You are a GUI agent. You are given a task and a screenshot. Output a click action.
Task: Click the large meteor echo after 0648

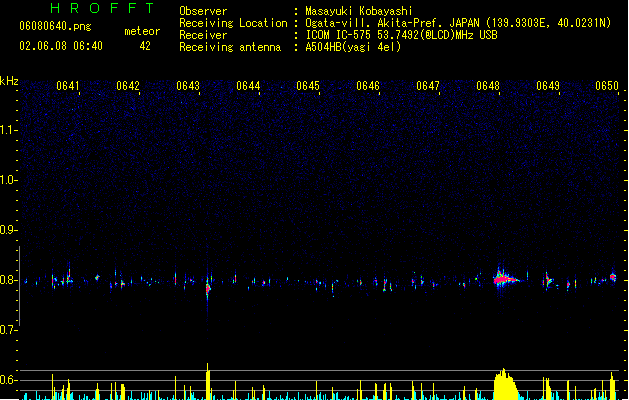pos(505,278)
